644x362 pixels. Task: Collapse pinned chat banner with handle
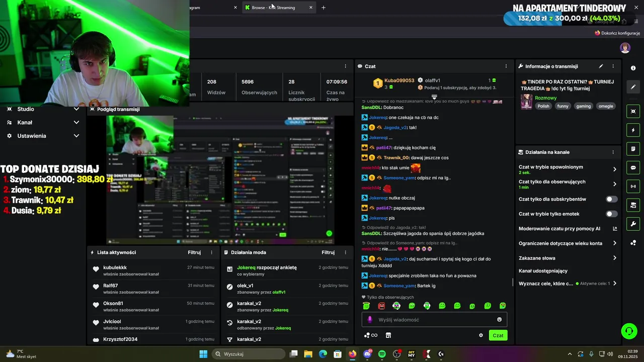tap(434, 97)
